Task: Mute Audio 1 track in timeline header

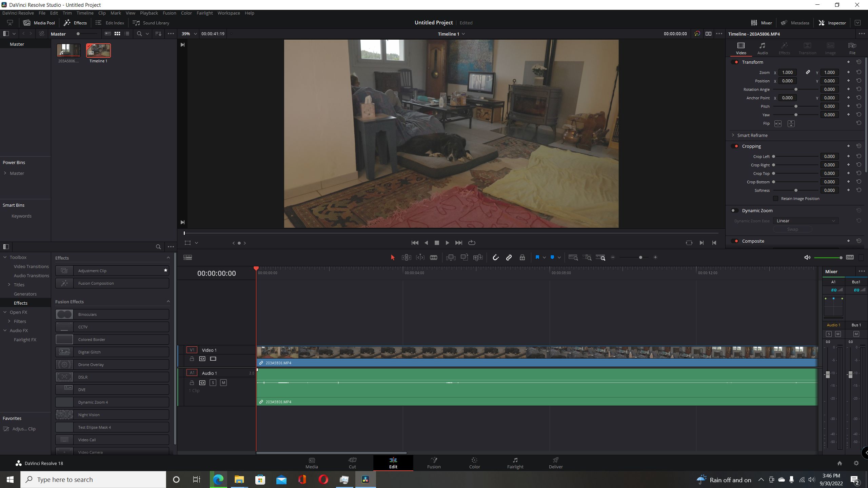Action: (x=223, y=383)
